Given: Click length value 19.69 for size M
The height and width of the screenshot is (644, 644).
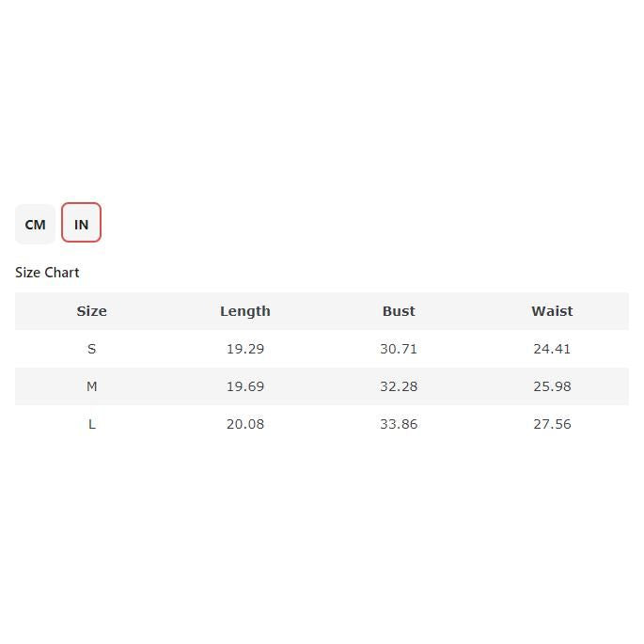Looking at the screenshot, I should pos(245,386).
